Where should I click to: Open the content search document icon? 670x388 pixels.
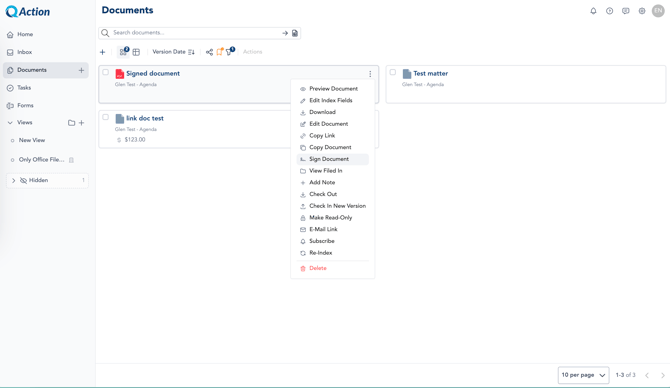[x=295, y=33]
